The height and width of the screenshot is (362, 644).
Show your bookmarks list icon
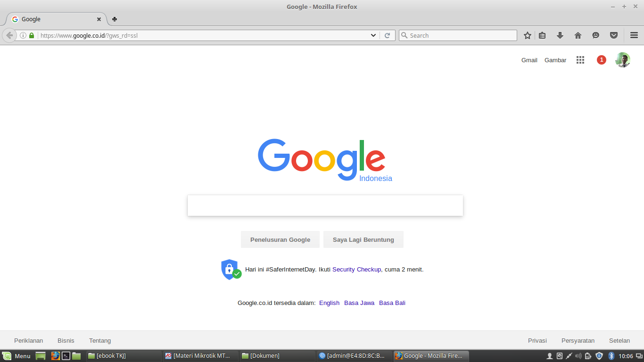pos(542,35)
